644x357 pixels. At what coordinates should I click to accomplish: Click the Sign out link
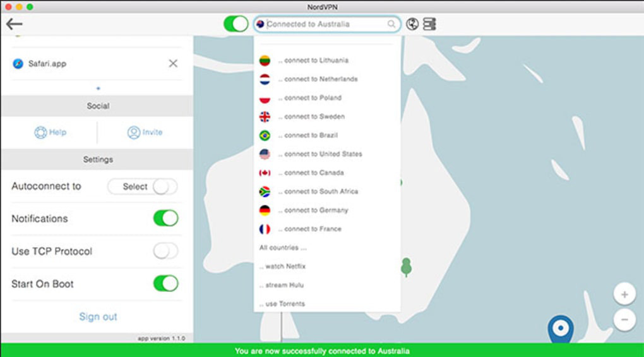click(x=98, y=317)
